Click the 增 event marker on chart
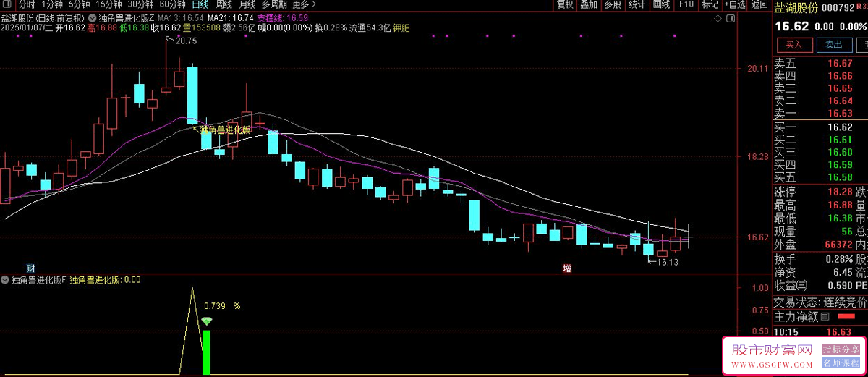The height and width of the screenshot is (377, 868). pyautogui.click(x=567, y=268)
